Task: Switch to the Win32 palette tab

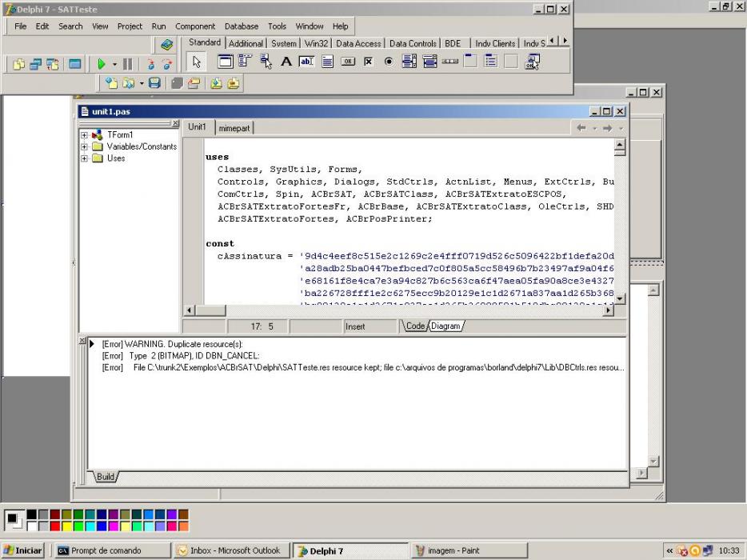Action: [317, 43]
